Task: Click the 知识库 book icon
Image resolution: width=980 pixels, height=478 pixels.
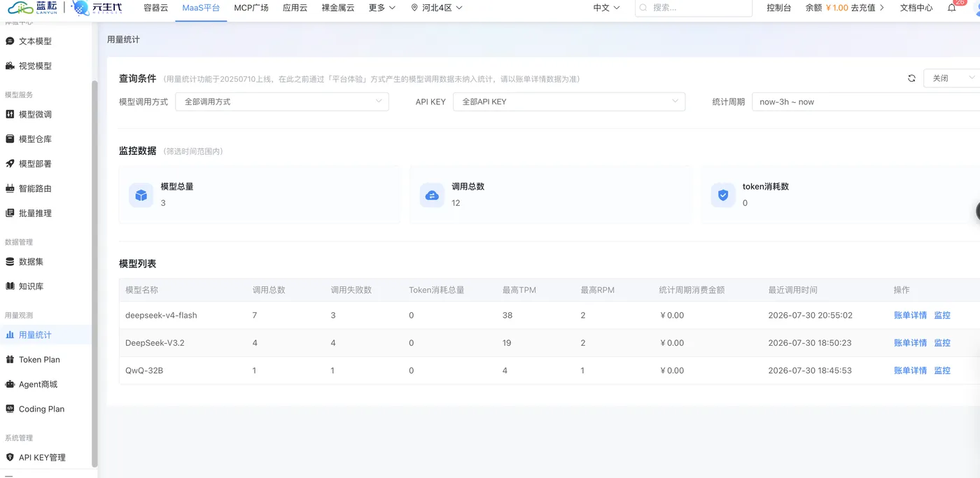Action: coord(10,286)
